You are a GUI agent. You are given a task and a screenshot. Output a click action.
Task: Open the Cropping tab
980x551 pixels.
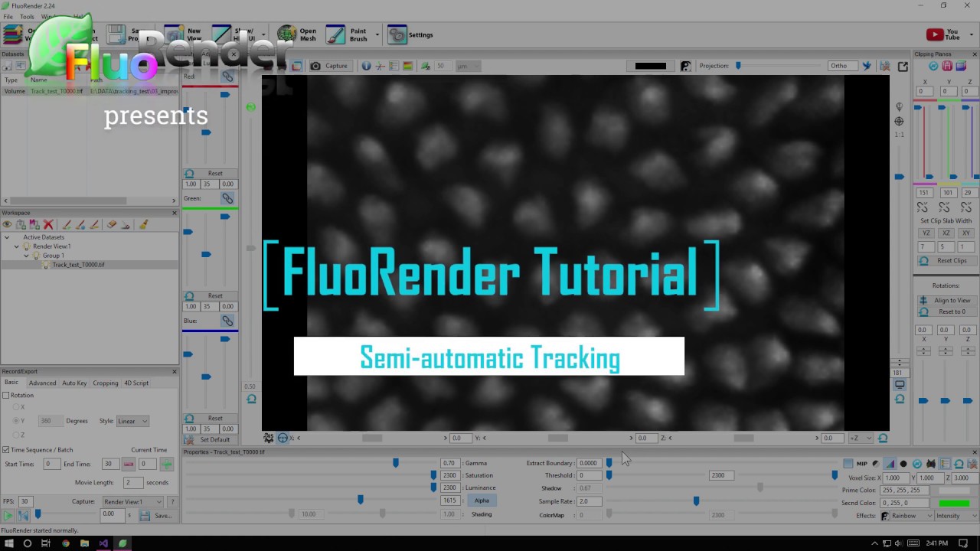[106, 383]
